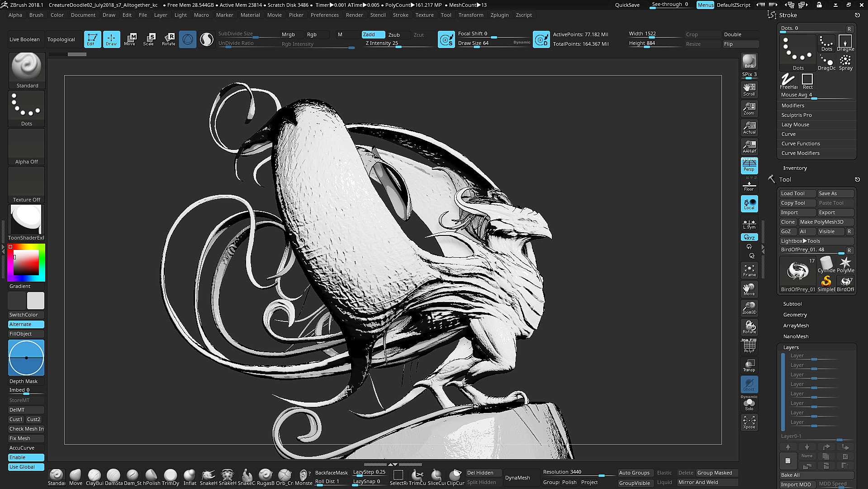
Task: Select the Scale transform icon
Action: click(x=149, y=39)
